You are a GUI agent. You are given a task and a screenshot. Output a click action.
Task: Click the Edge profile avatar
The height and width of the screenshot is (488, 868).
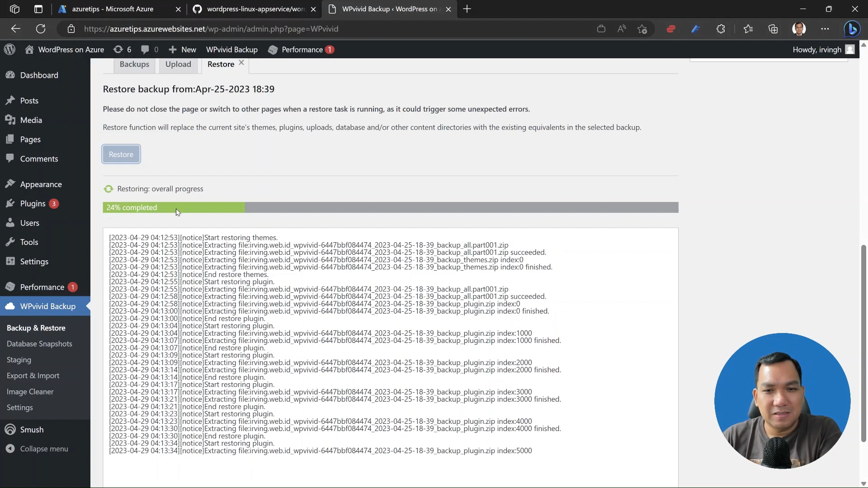click(x=799, y=29)
